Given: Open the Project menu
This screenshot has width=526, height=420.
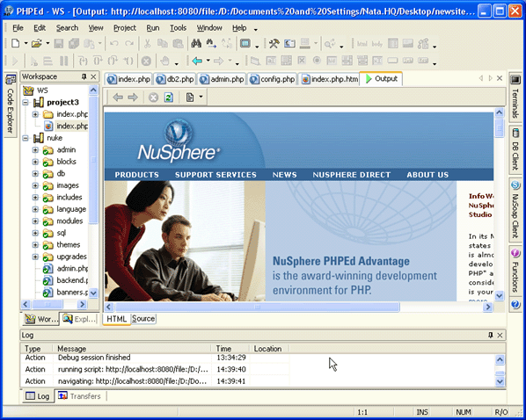Looking at the screenshot, I should (x=124, y=28).
